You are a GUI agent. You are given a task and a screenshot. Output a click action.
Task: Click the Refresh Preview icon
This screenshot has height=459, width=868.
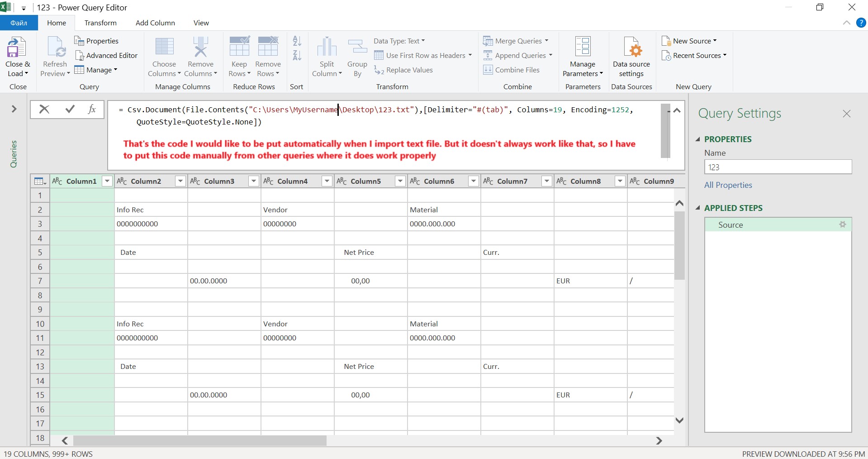click(56, 47)
